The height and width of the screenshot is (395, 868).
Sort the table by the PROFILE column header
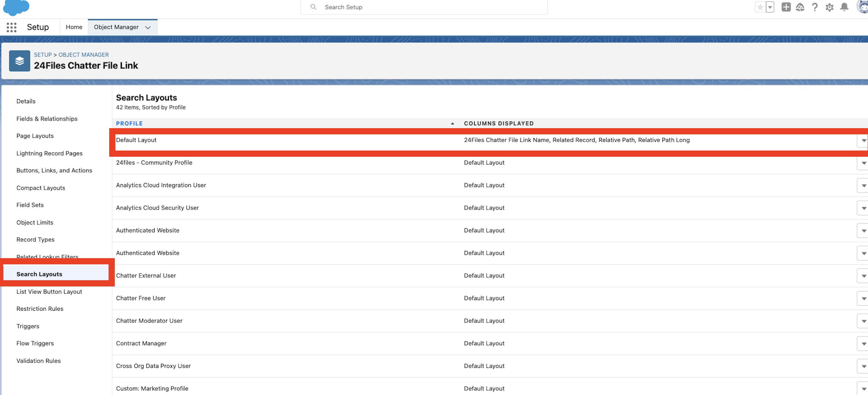click(x=129, y=123)
